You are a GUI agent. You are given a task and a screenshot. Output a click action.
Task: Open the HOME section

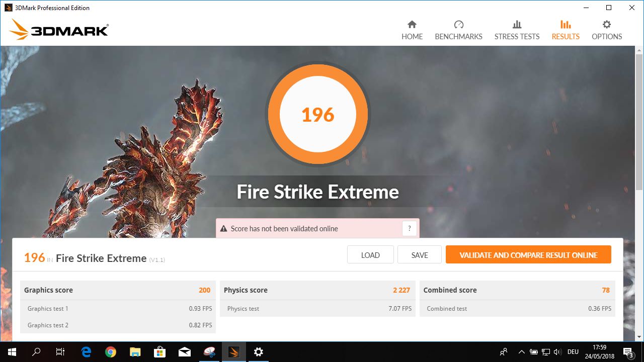tap(412, 31)
